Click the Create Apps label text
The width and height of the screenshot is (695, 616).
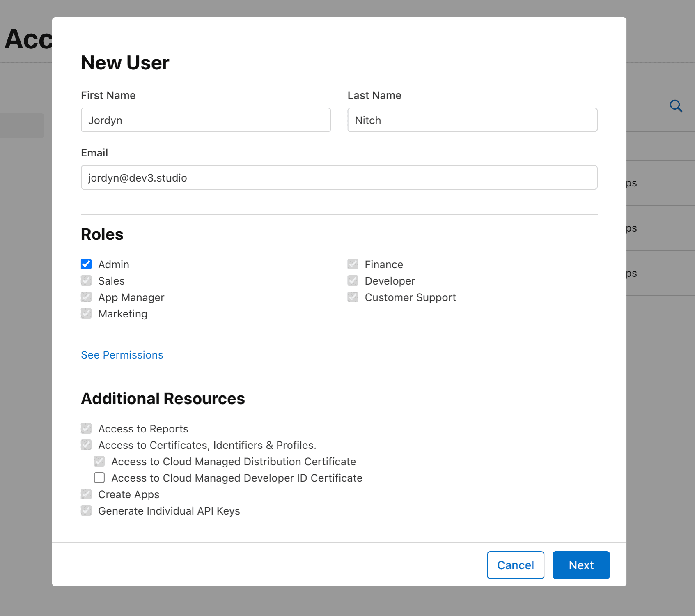(x=129, y=494)
